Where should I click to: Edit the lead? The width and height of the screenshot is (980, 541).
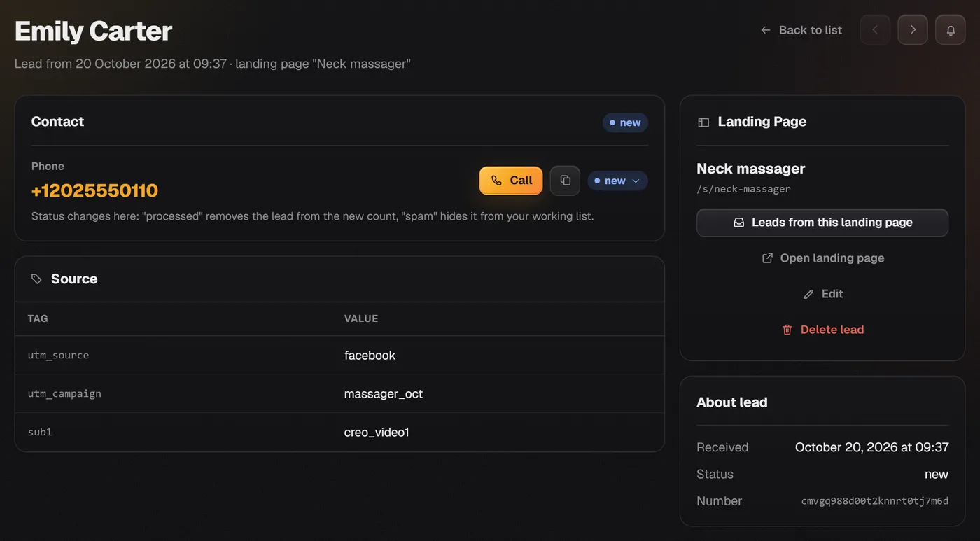[x=822, y=294]
